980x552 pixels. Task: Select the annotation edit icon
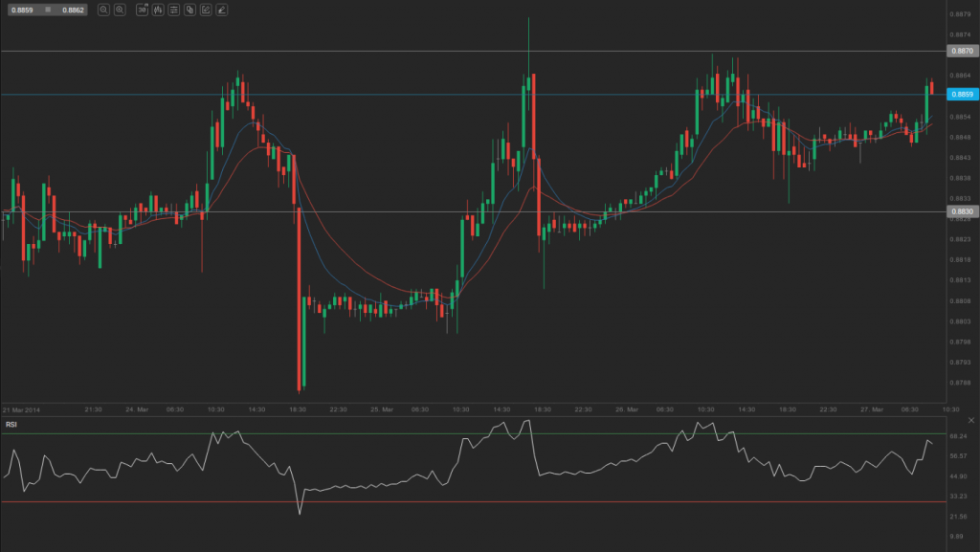[206, 9]
